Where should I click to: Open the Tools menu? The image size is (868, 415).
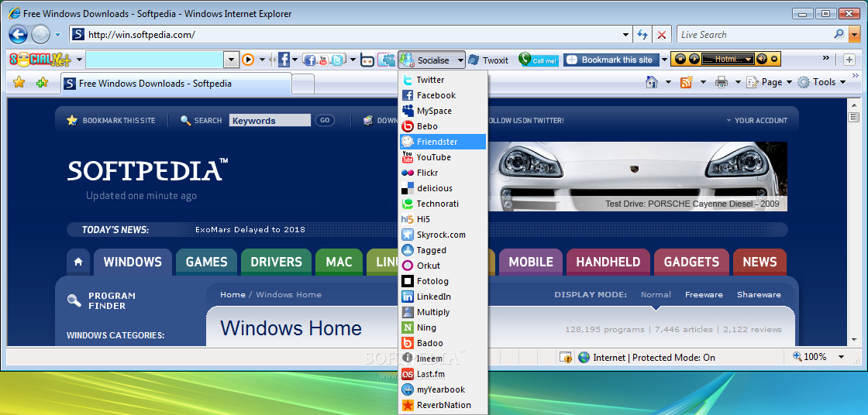[x=821, y=82]
